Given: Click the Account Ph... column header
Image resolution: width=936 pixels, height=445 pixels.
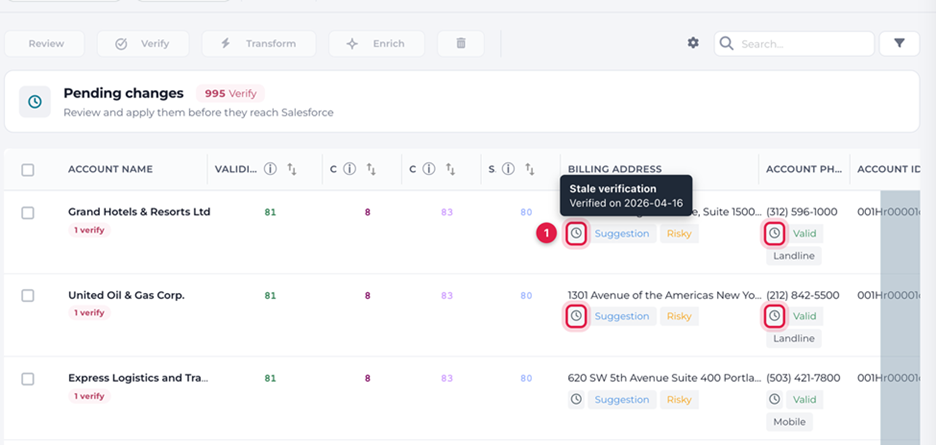Looking at the screenshot, I should tap(804, 170).
